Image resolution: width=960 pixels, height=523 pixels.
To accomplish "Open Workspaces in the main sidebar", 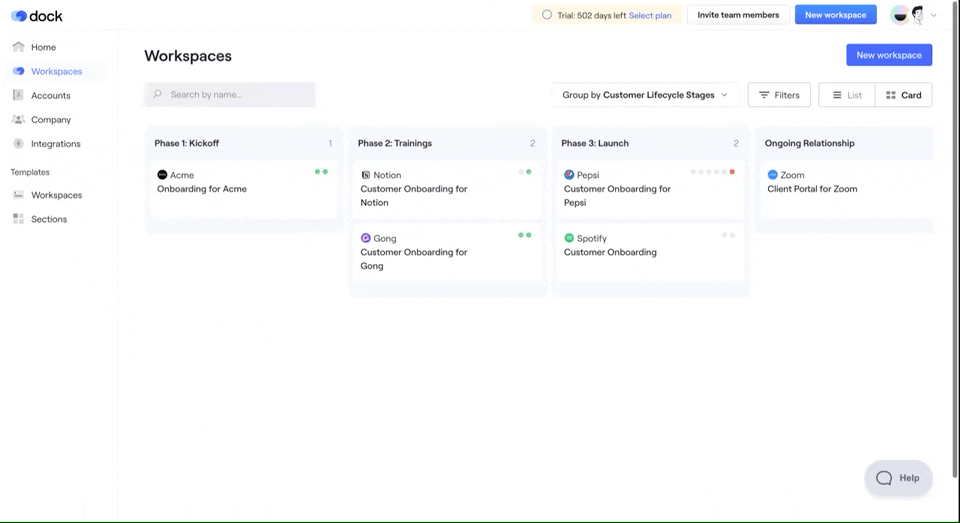I will pyautogui.click(x=56, y=71).
